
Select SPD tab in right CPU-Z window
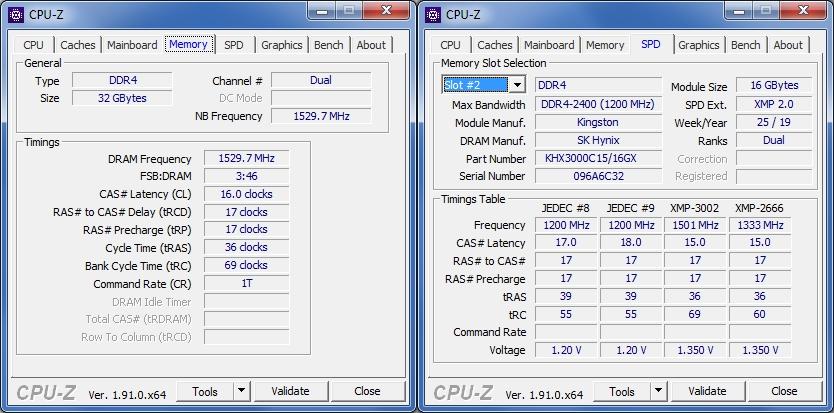(x=651, y=44)
